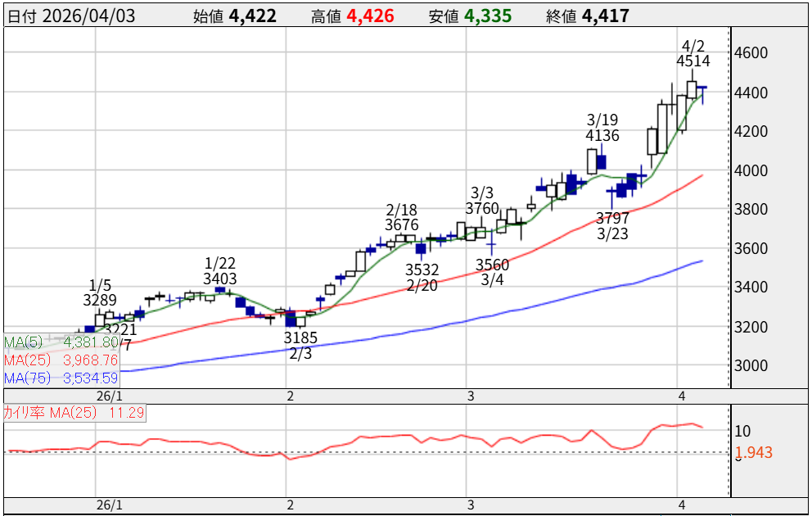Screen dimensions: 812x516
Task: Click the 3/4 low label 3560
Action: pos(492,265)
